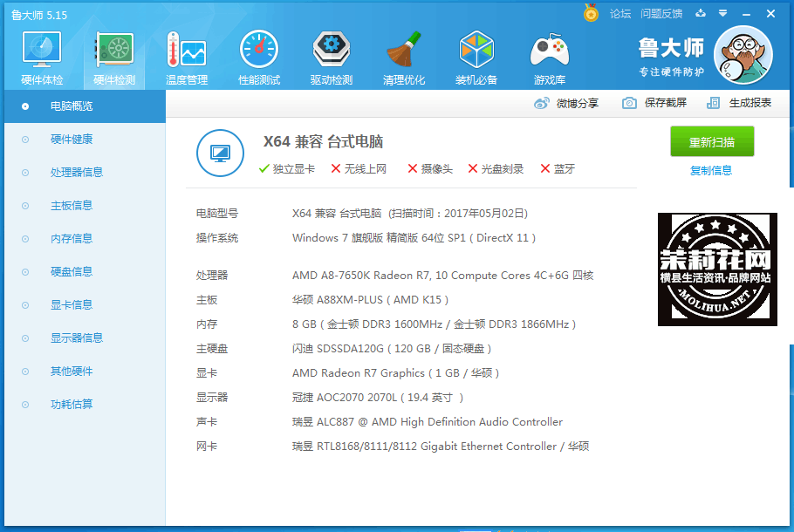Image resolution: width=794 pixels, height=532 pixels.
Task: Click the 冠捷 AOC2070 monitor text
Action: [x=378, y=398]
